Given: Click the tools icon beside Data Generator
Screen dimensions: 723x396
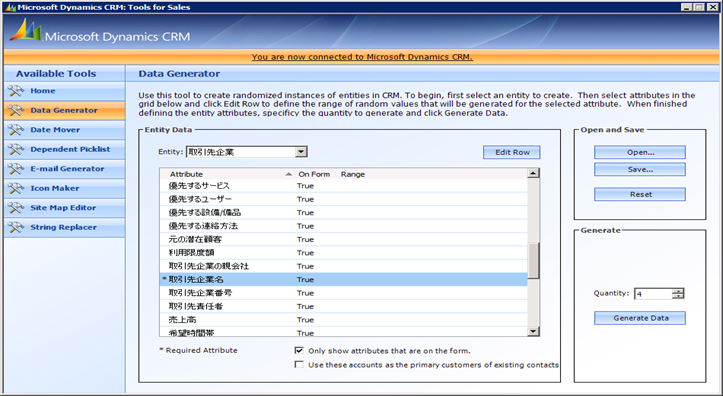Looking at the screenshot, I should point(16,110).
